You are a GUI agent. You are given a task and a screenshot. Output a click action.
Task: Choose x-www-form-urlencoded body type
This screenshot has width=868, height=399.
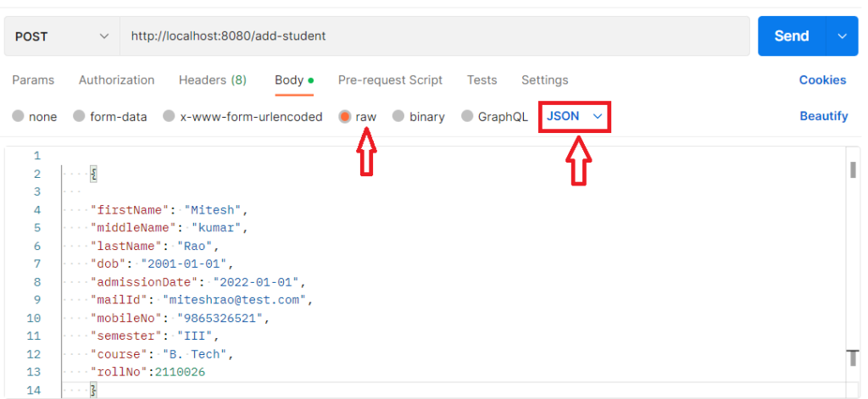pos(170,117)
